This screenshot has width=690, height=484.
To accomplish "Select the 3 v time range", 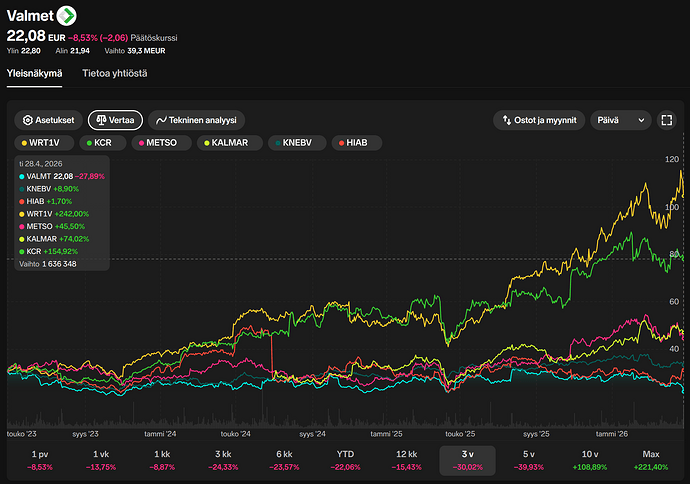I will [468, 460].
